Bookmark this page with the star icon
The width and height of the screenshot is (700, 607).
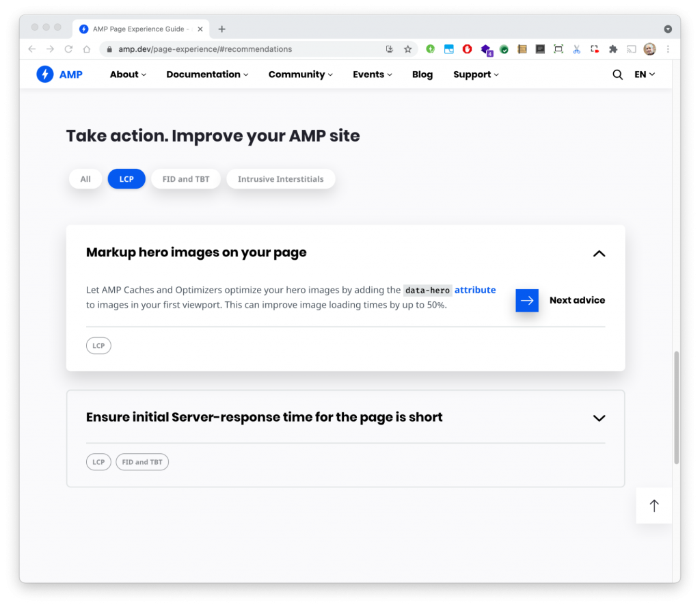click(x=407, y=49)
